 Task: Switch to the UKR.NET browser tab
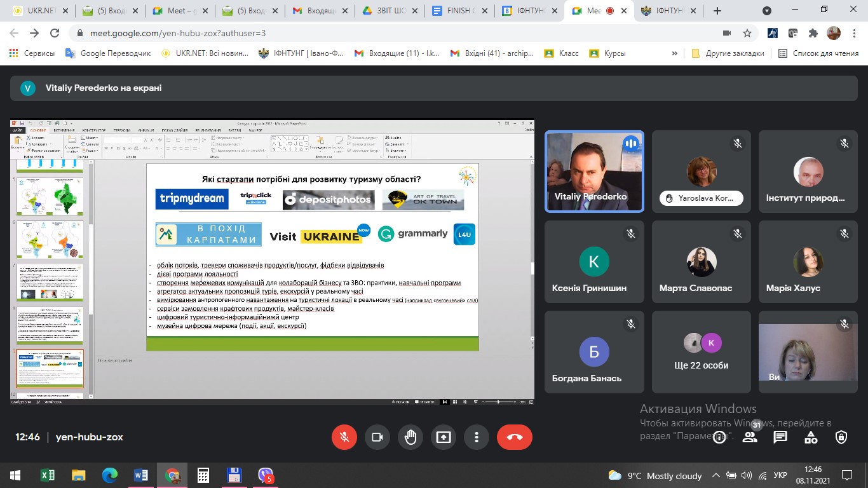[36, 11]
